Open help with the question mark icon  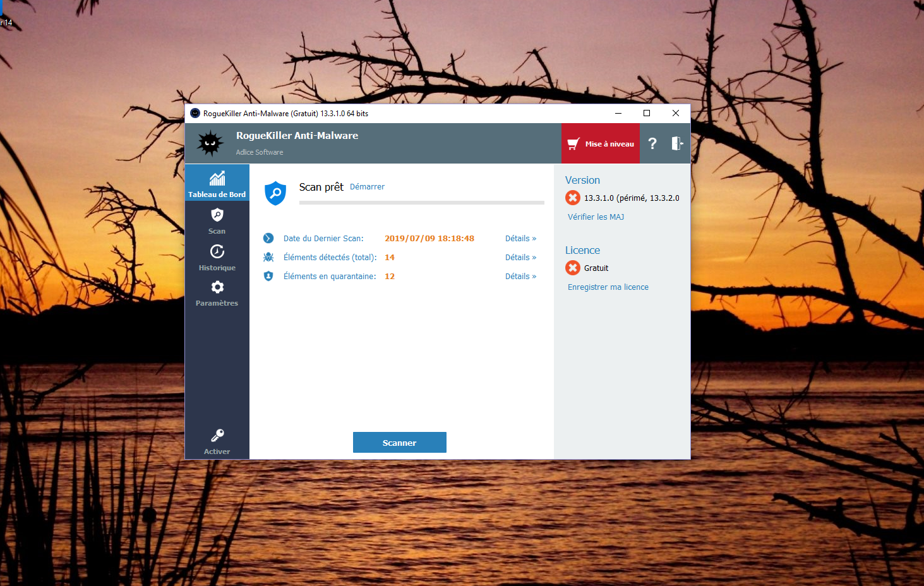tap(652, 143)
